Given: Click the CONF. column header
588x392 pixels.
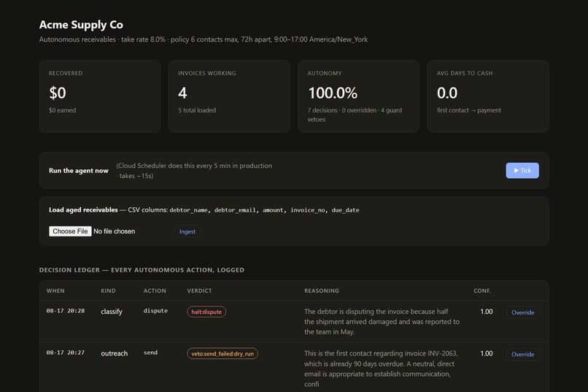Looking at the screenshot, I should (482, 291).
